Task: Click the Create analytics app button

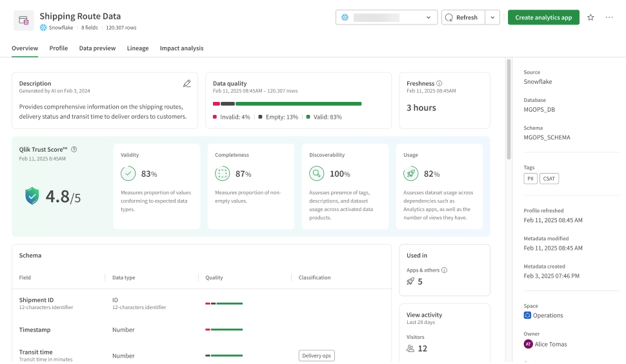Action: [543, 17]
